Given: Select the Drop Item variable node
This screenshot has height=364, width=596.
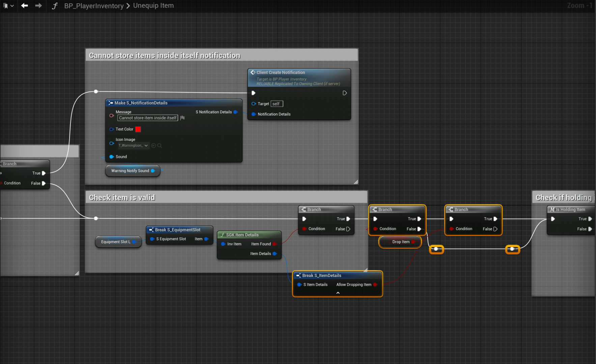Looking at the screenshot, I should 400,242.
